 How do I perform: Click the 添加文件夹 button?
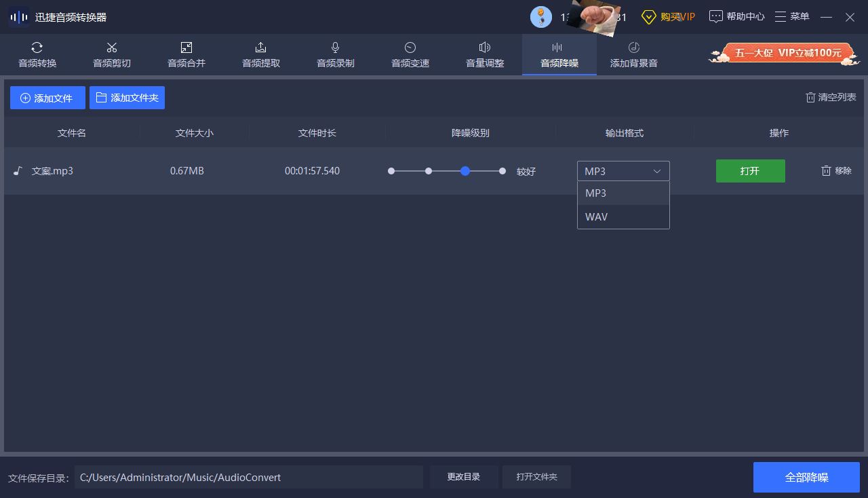coord(127,98)
